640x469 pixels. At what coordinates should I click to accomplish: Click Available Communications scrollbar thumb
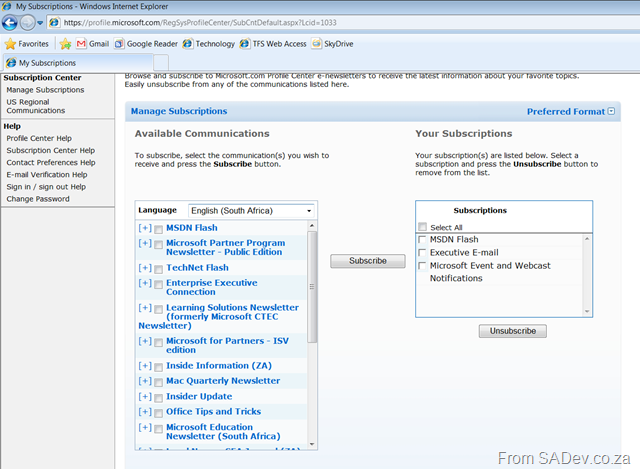[312, 287]
